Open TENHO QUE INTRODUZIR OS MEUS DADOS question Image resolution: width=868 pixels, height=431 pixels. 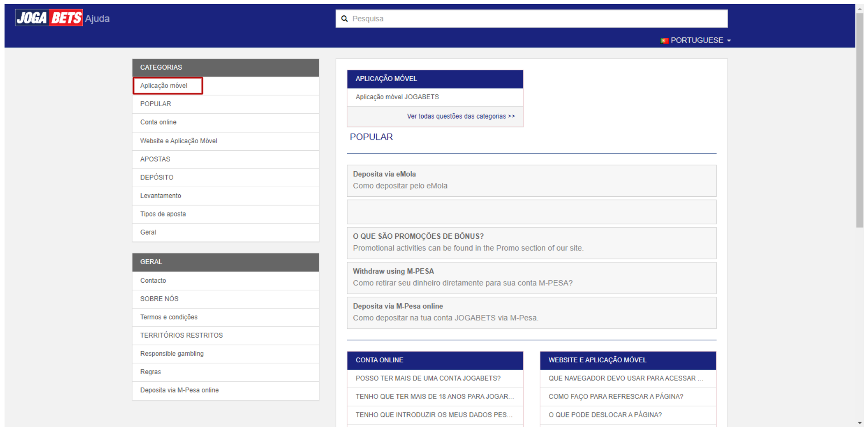pyautogui.click(x=435, y=415)
